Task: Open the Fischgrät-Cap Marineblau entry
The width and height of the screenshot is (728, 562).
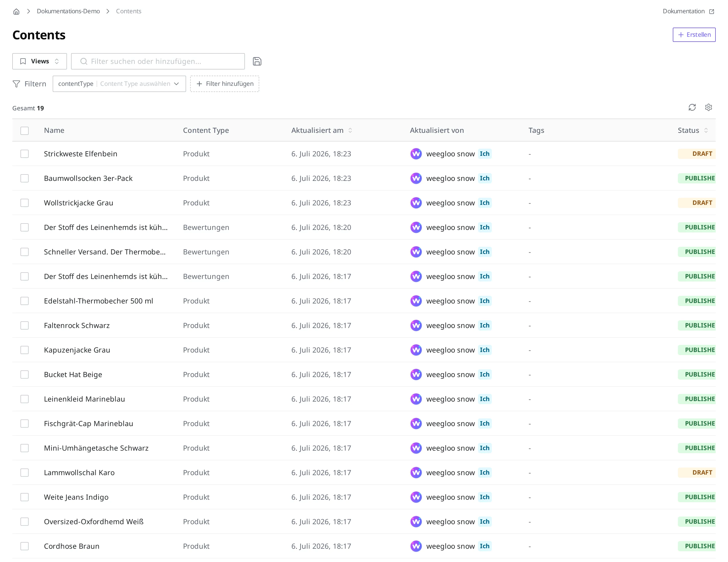Action: pos(88,423)
